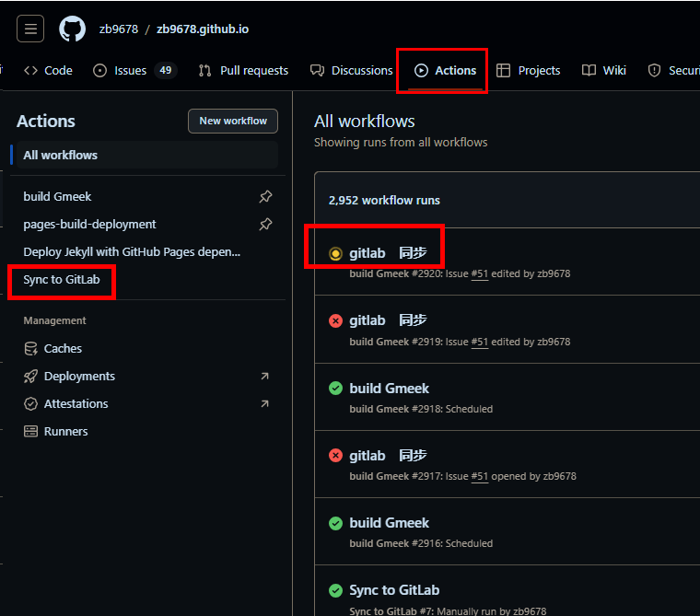Click 'build Gmeek #2916: Scheduled' text
This screenshot has width=700, height=616.
[421, 543]
